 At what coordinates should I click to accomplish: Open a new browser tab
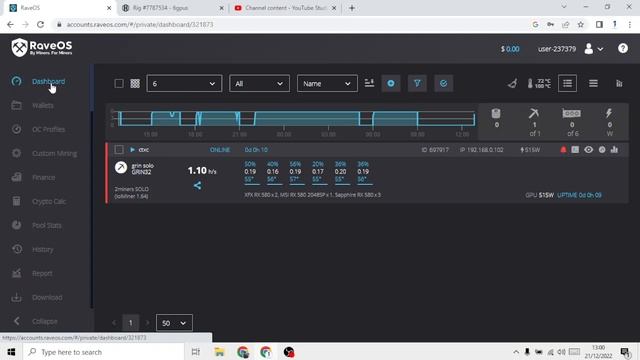[352, 8]
